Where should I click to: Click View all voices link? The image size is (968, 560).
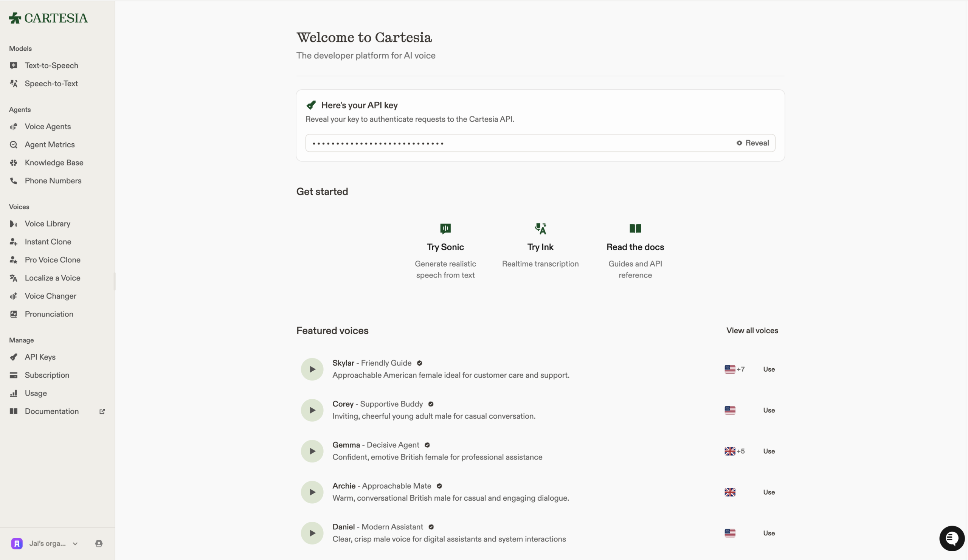pyautogui.click(x=752, y=330)
